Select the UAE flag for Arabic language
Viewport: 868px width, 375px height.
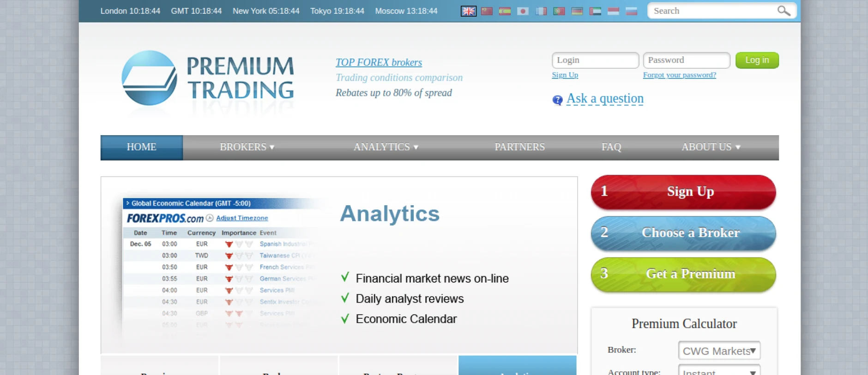click(x=595, y=11)
